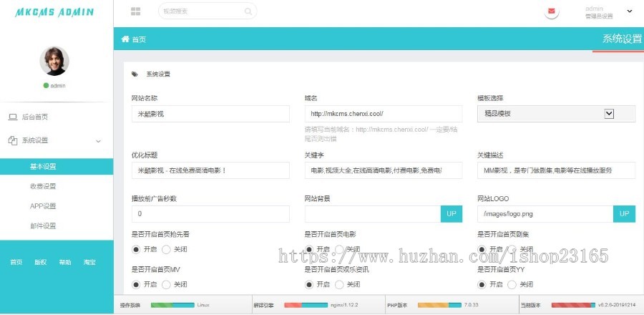Click the search magnifier icon
Viewport: 644px width, 315px height.
click(248, 11)
